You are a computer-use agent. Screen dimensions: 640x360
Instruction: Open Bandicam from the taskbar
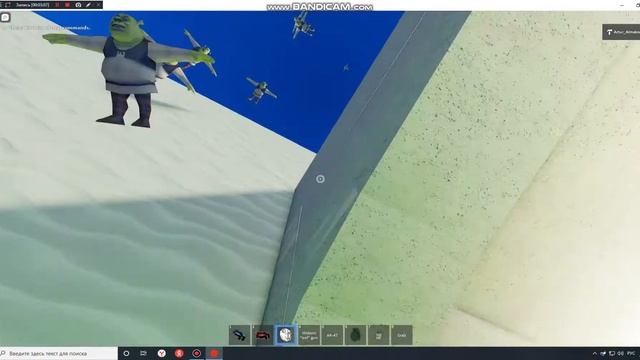click(197, 353)
